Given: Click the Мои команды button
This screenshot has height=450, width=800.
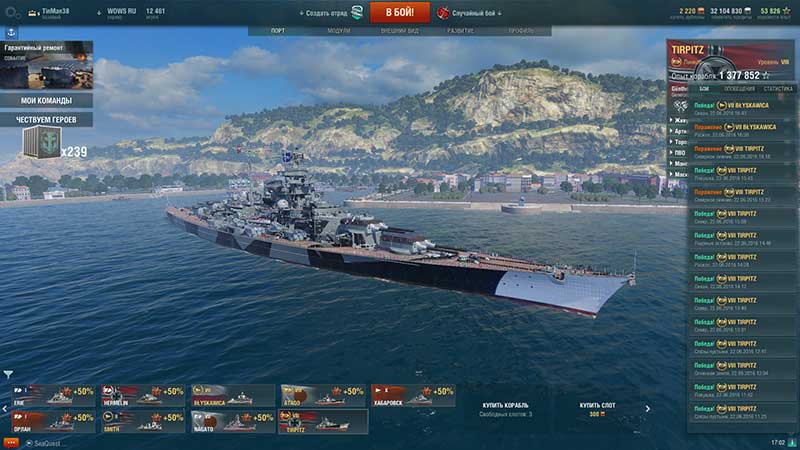Looking at the screenshot, I should click(46, 101).
